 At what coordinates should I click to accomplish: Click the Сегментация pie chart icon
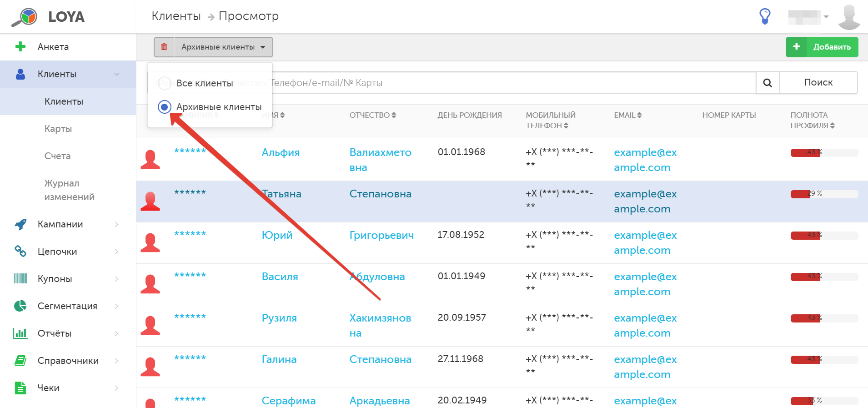(x=20, y=306)
